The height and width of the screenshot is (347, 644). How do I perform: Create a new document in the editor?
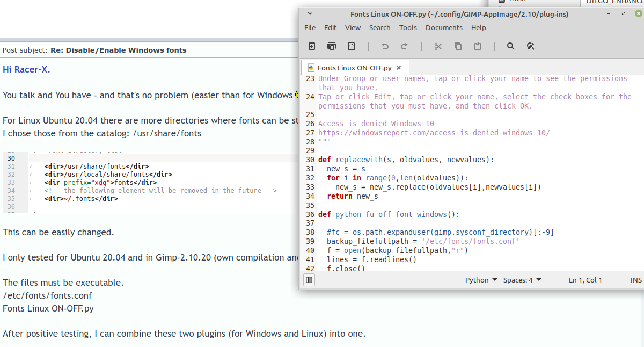tap(312, 47)
